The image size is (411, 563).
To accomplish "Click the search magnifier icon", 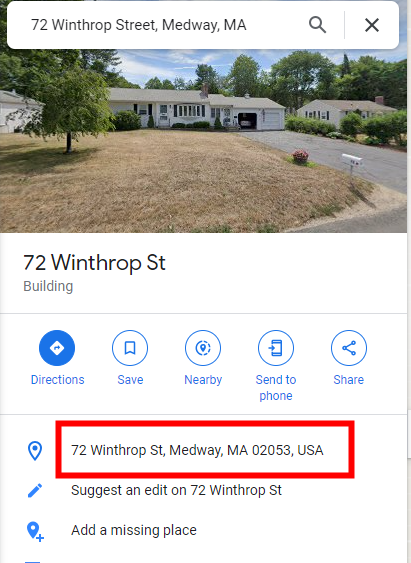I will (x=317, y=25).
